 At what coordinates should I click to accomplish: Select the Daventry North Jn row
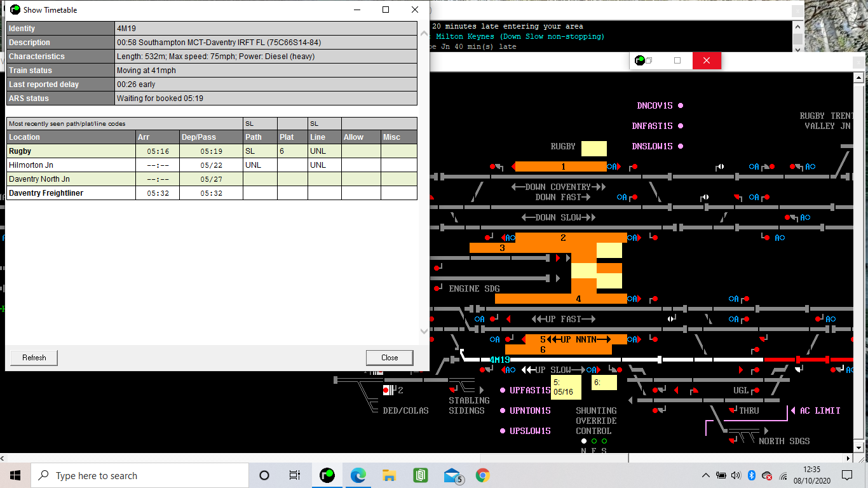[x=212, y=179]
